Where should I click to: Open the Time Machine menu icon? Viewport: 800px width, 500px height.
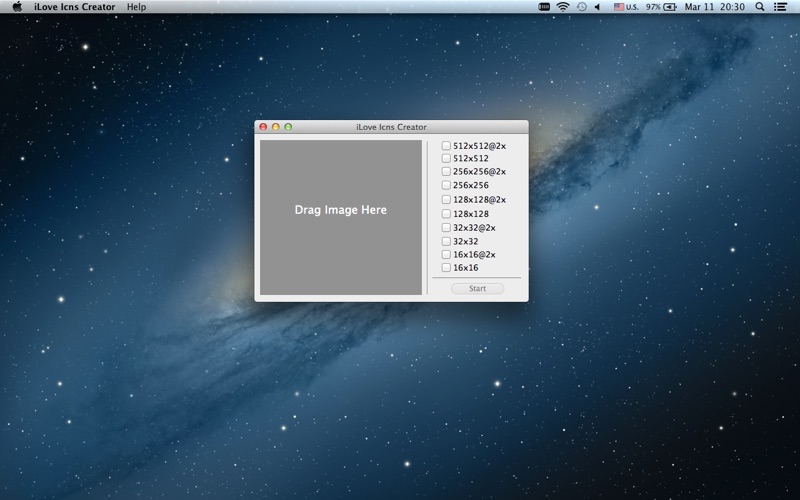[581, 7]
